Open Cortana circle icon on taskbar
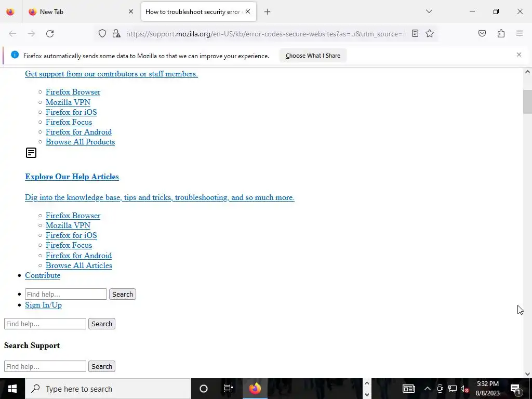 tap(204, 389)
